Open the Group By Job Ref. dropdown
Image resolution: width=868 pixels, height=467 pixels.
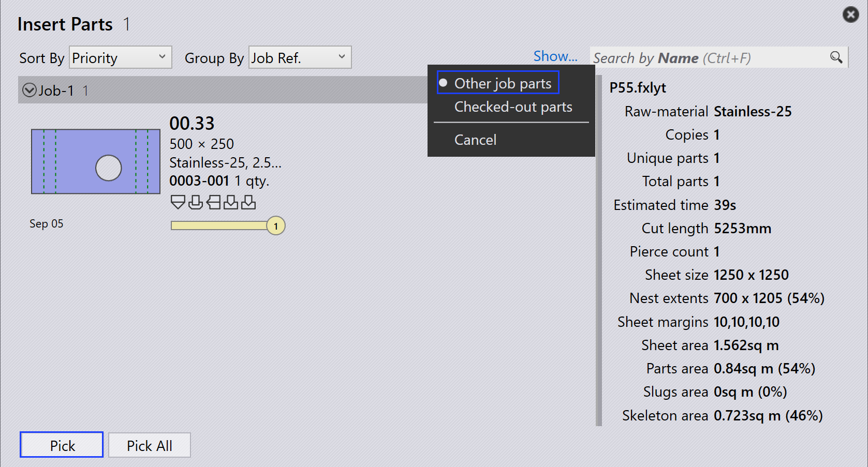[300, 57]
